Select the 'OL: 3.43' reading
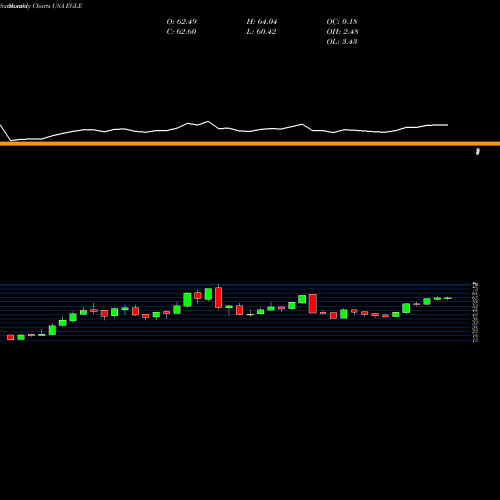Viewport: 500px width, 500px height. point(342,42)
